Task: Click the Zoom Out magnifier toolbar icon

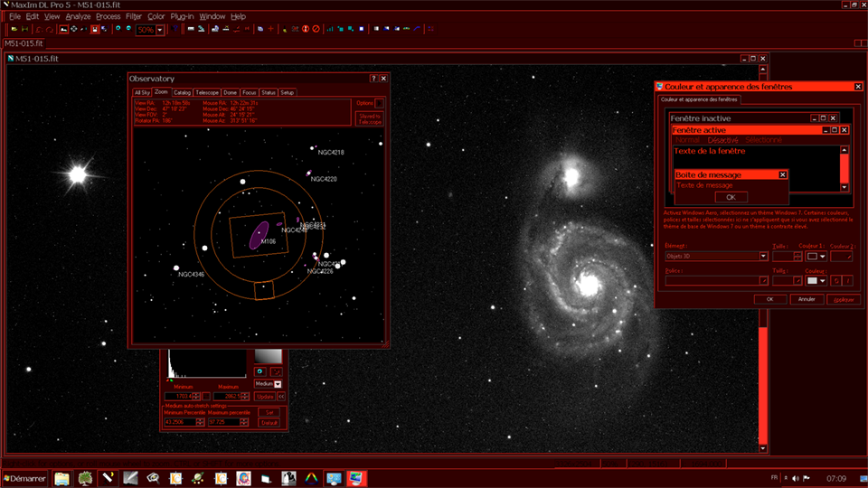Action: (x=128, y=29)
